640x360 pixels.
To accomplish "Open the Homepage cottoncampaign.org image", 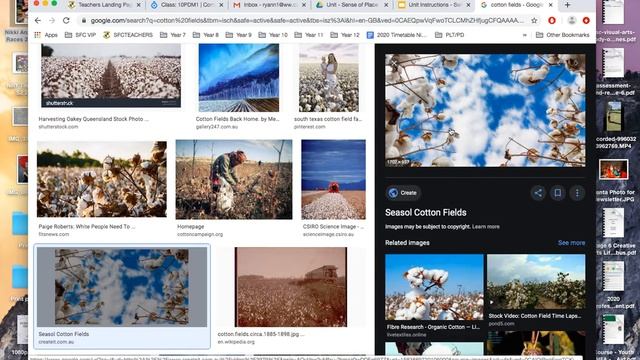I will pyautogui.click(x=234, y=180).
